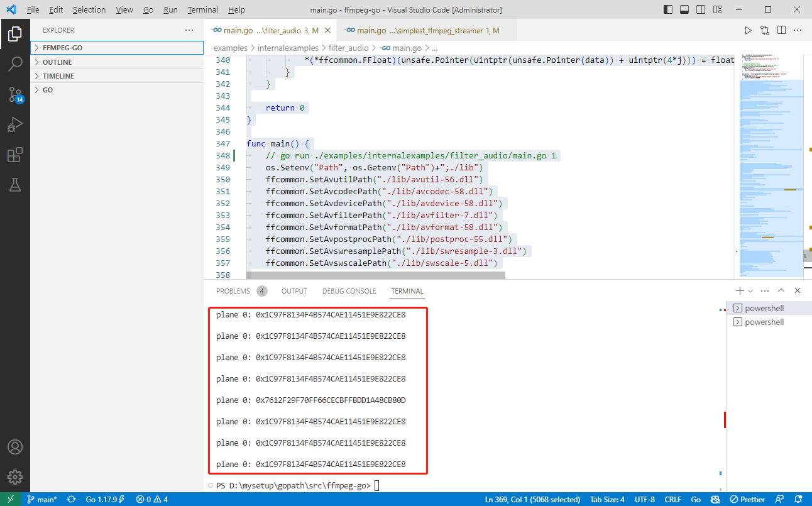Open remote window indicator in status bar
Screen dimensions: 812x506
[x=11, y=499]
